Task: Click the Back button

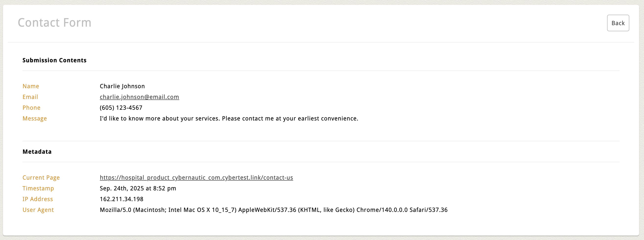Action: pyautogui.click(x=618, y=23)
